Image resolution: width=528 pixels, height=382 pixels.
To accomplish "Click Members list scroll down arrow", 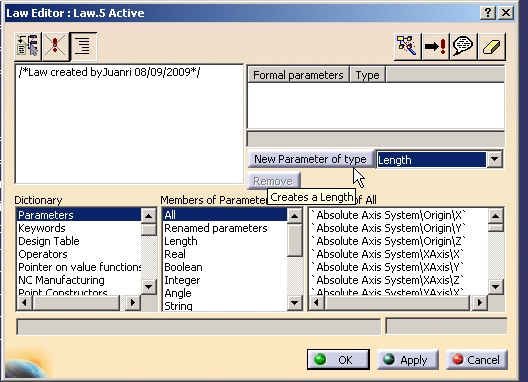I will [x=295, y=303].
